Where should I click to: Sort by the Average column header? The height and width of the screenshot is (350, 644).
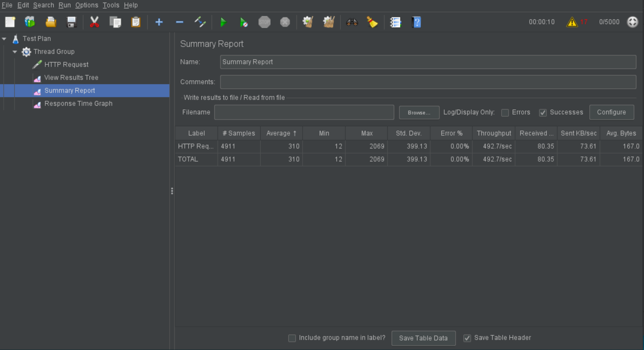coord(281,133)
